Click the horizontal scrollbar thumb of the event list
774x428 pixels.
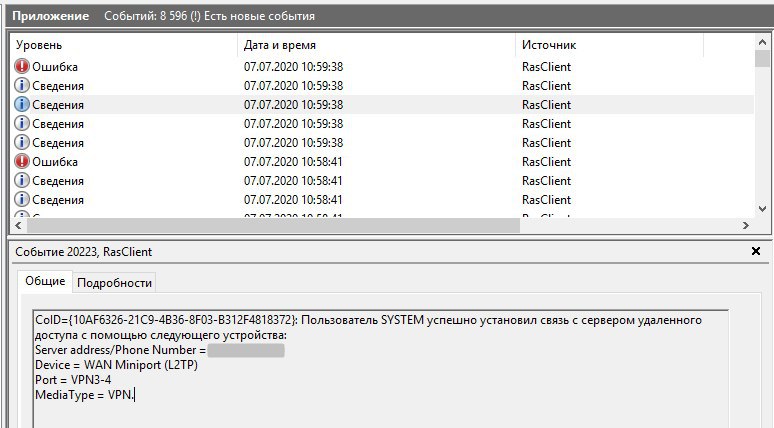click(x=270, y=226)
